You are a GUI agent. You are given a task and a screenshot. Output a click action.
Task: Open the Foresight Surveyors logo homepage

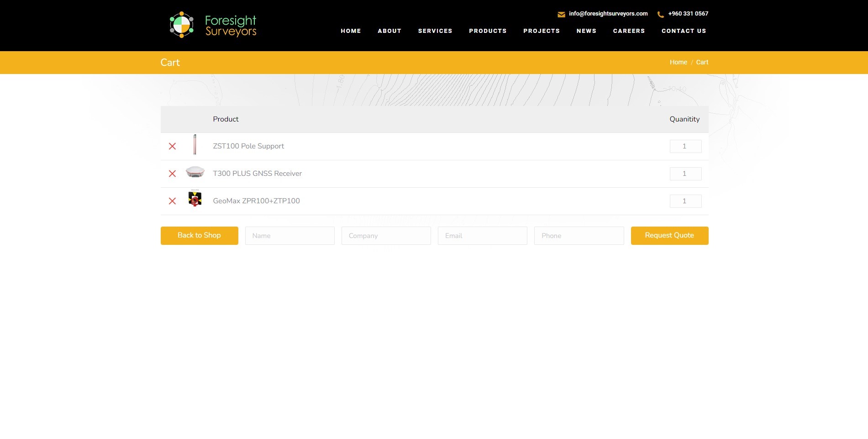pyautogui.click(x=213, y=25)
